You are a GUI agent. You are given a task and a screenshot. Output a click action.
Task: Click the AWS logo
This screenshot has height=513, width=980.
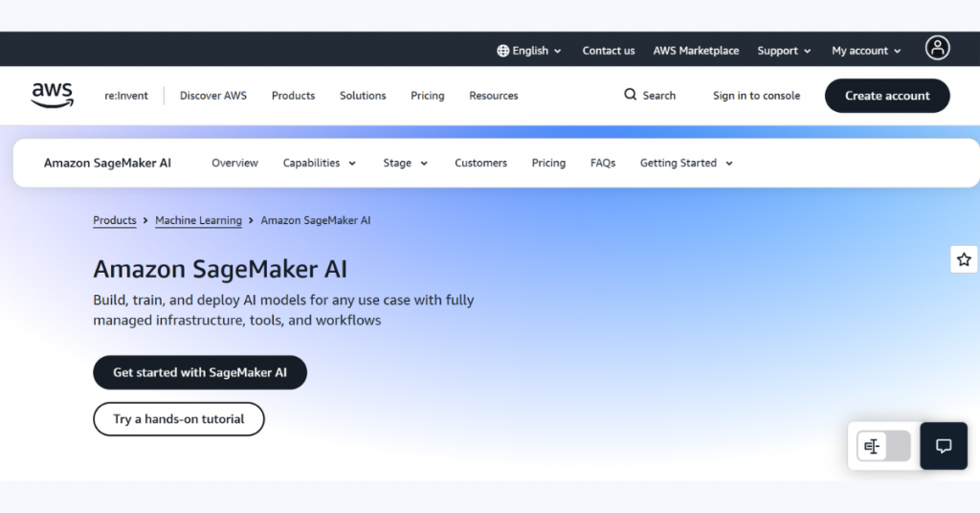point(53,95)
